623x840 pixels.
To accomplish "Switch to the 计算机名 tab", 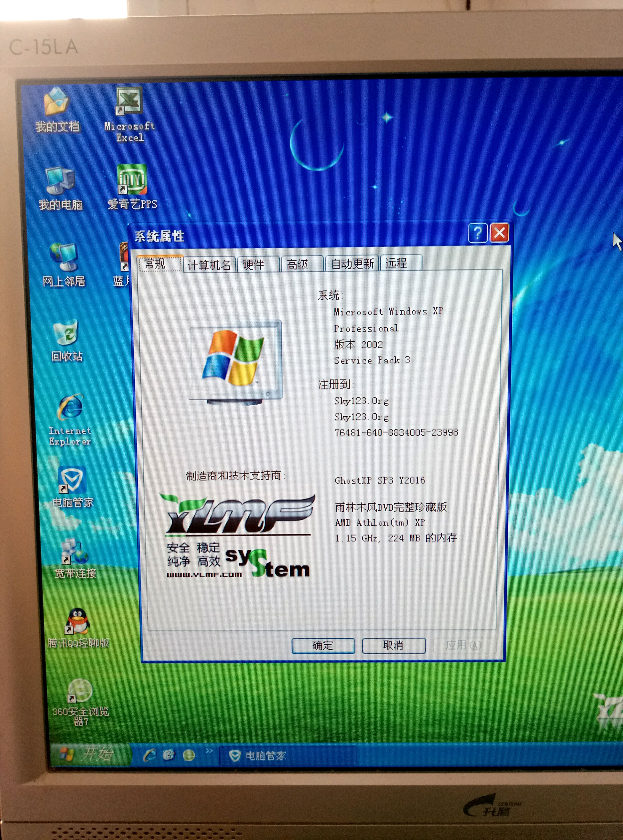I will click(209, 265).
